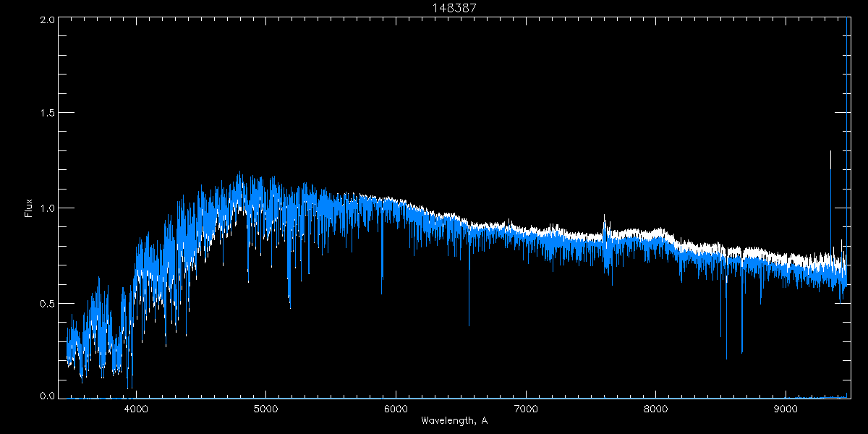868x434 pixels.
Task: Click the 1.0 flux tick label
Action: click(x=48, y=208)
